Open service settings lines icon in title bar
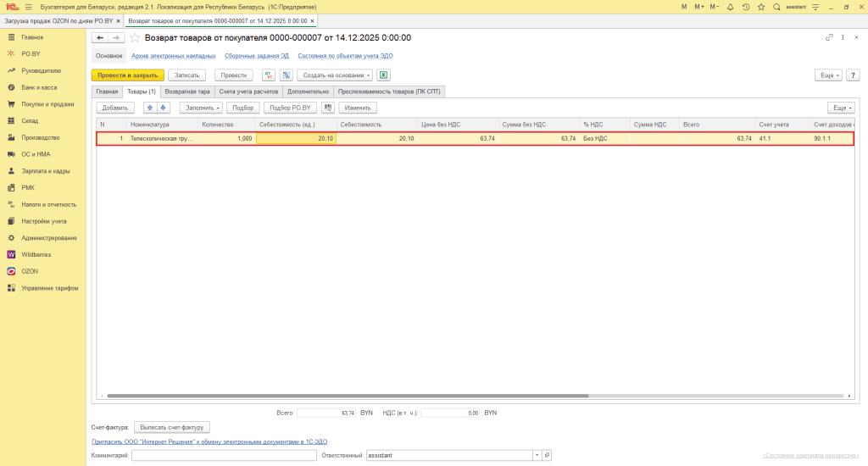This screenshot has height=466, width=868. 815,7
